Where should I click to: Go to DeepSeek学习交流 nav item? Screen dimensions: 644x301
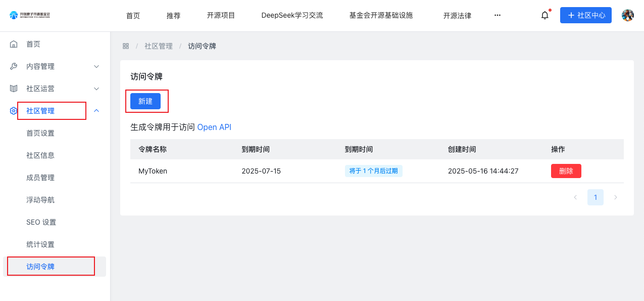[292, 15]
